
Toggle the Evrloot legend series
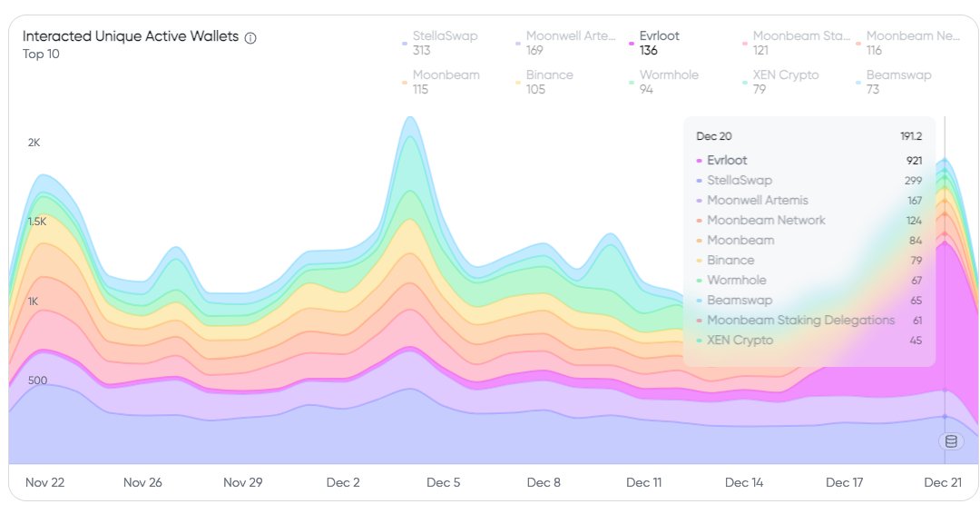[654, 44]
